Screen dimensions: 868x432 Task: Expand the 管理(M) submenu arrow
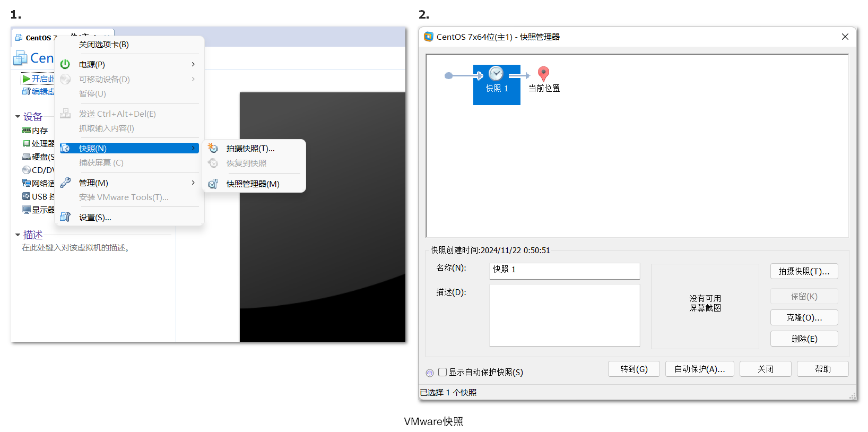pos(193,183)
